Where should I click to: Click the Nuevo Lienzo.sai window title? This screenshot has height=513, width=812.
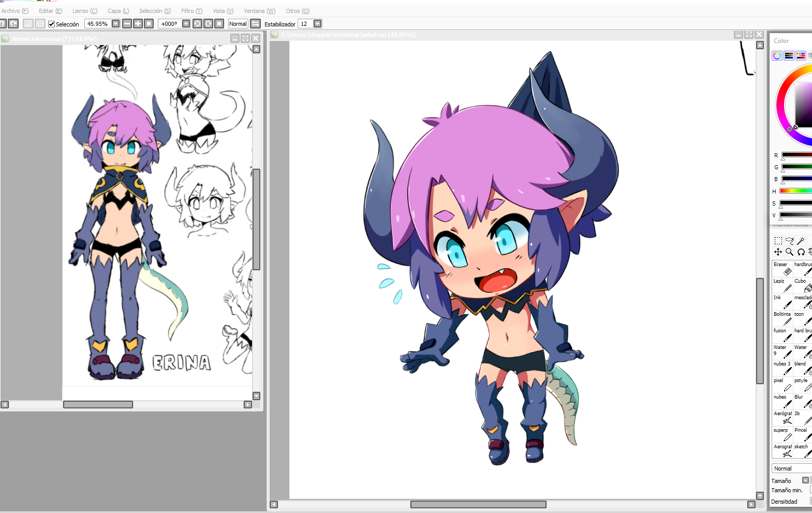(x=54, y=39)
